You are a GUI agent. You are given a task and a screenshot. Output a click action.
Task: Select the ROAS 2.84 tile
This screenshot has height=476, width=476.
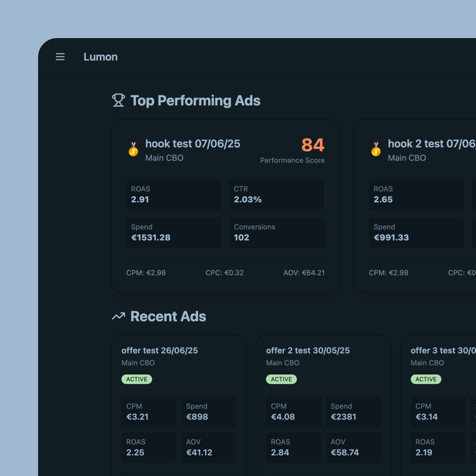tap(293, 447)
